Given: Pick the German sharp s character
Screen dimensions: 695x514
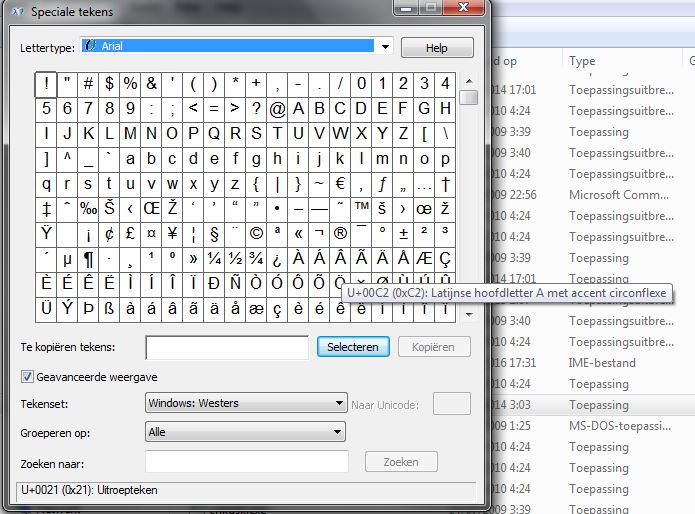Looking at the screenshot, I should click(x=109, y=309).
